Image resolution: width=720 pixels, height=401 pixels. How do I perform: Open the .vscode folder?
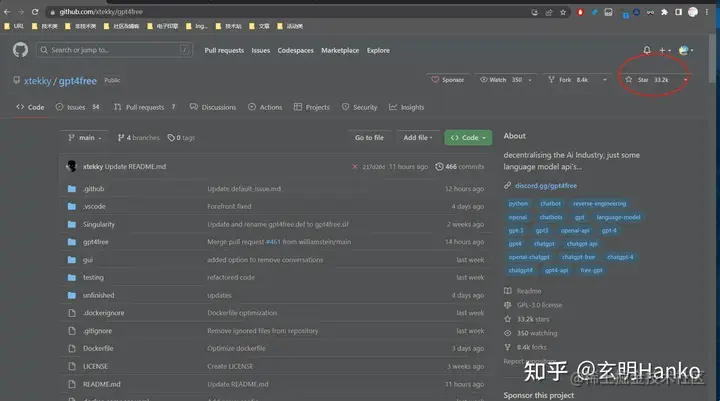coord(94,206)
